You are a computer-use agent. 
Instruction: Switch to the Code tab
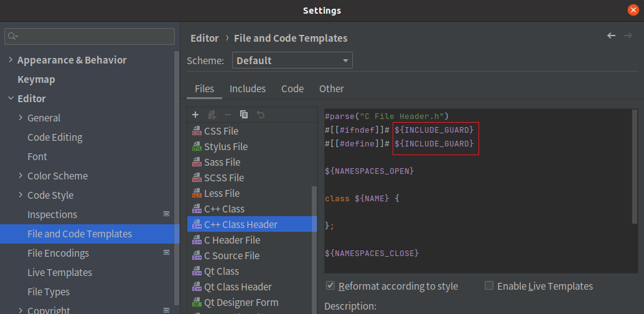click(x=292, y=88)
